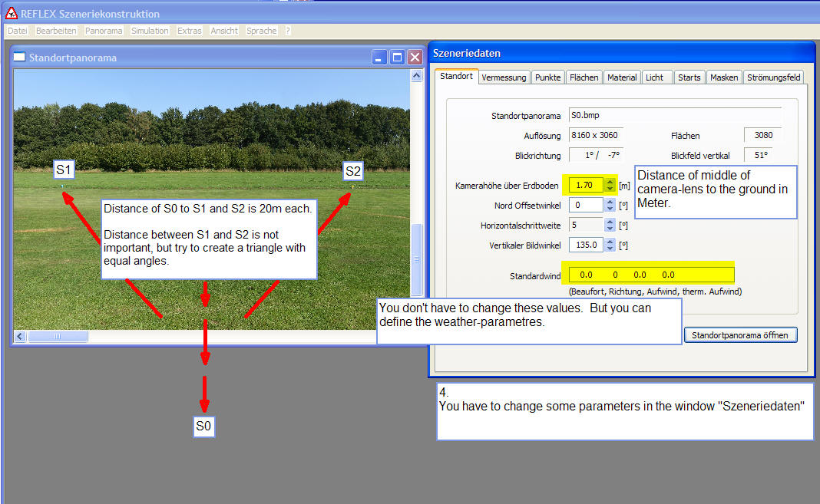Switch to the Flächen tab
This screenshot has height=504, width=820.
point(584,77)
